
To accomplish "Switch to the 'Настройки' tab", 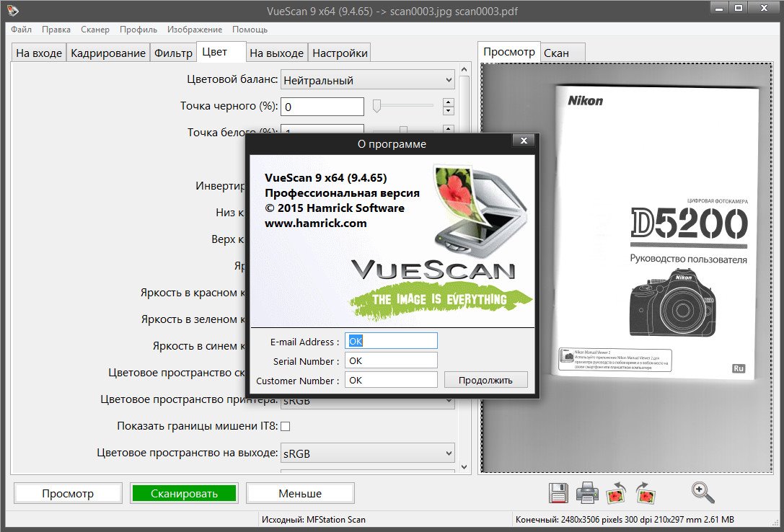I will point(340,53).
